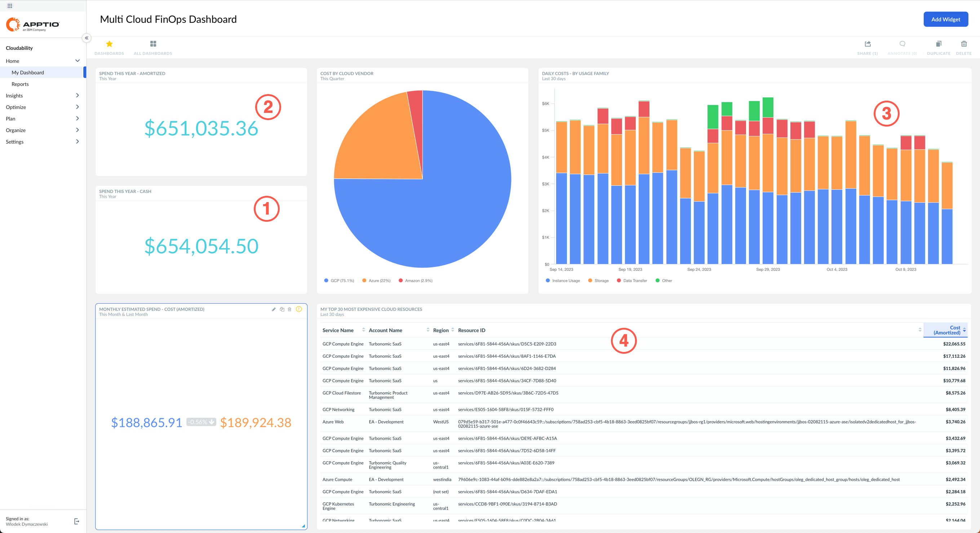Click the copy icon on Monthly Estimated Spend widget
980x533 pixels.
pos(282,309)
